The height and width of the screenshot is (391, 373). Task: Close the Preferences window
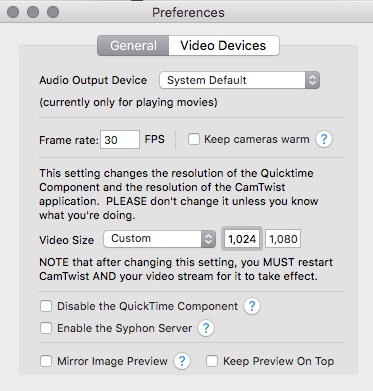[13, 12]
